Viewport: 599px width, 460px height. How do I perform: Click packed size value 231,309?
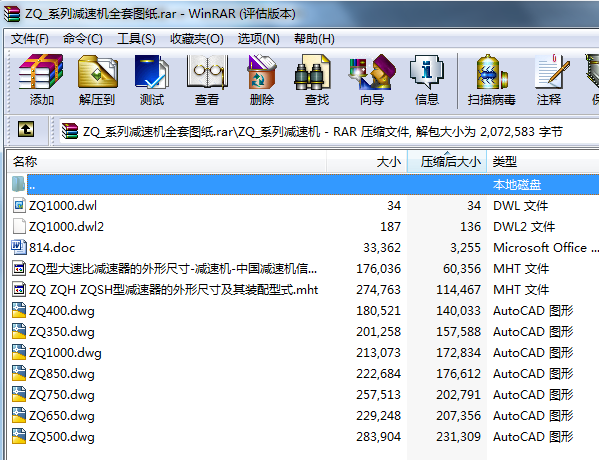(458, 437)
